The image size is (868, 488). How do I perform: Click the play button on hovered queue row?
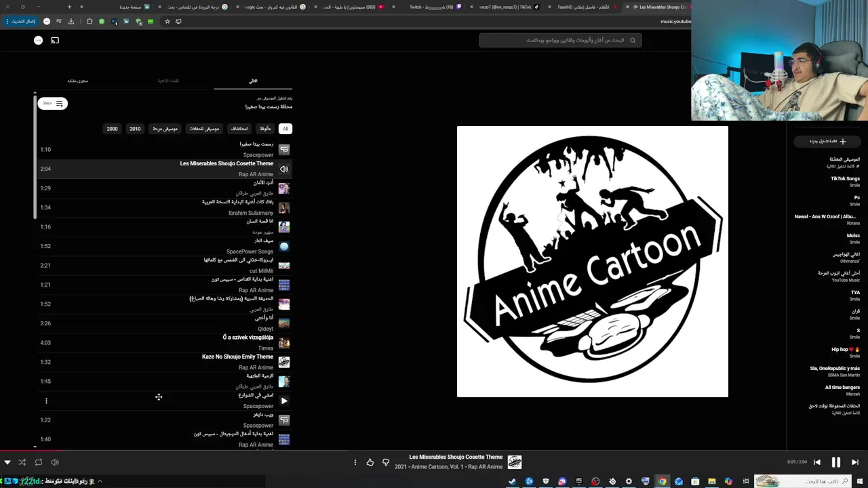[x=284, y=401]
